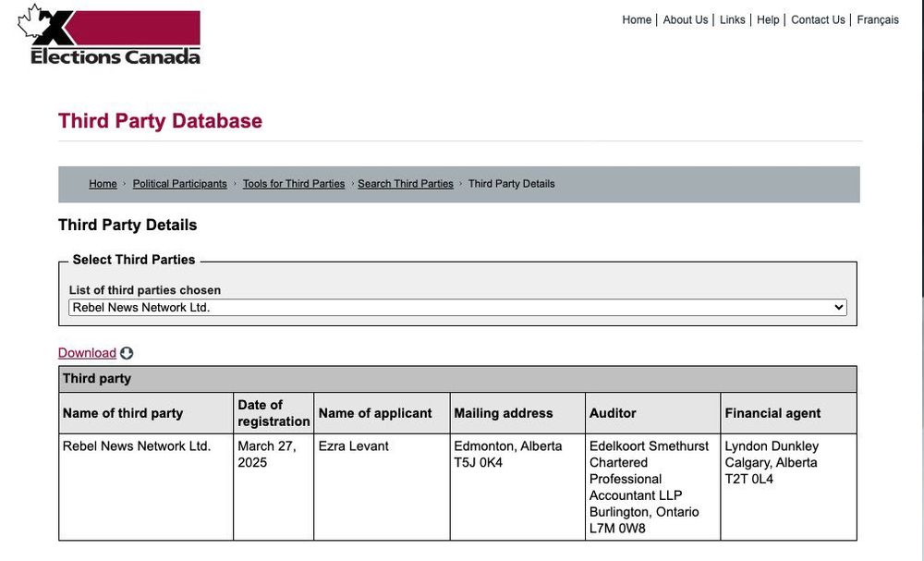Open Links in top navigation
Screen dimensions: 924x561
click(733, 20)
